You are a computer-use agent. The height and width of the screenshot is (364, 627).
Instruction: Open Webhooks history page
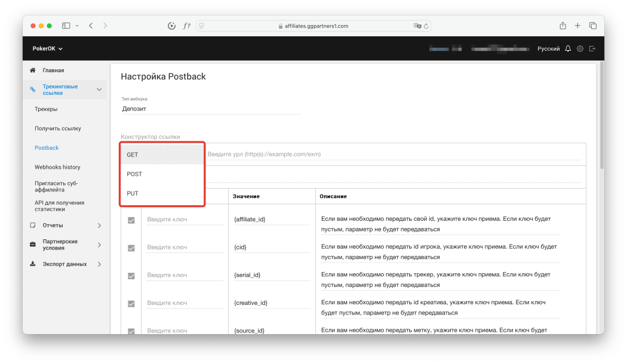pyautogui.click(x=57, y=167)
